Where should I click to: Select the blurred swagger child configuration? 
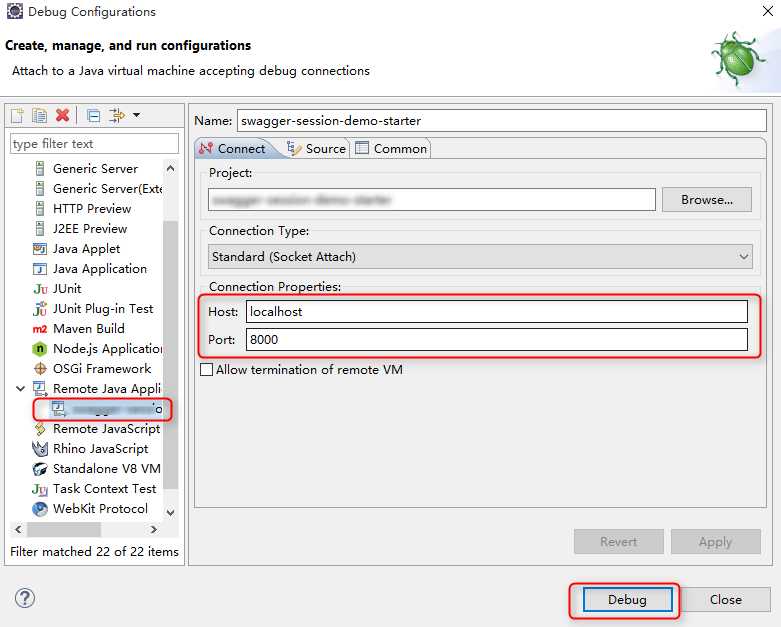(106, 409)
